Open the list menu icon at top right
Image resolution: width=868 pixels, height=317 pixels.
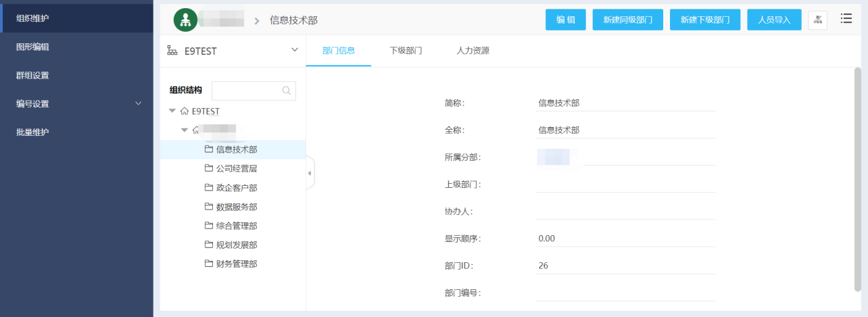846,19
